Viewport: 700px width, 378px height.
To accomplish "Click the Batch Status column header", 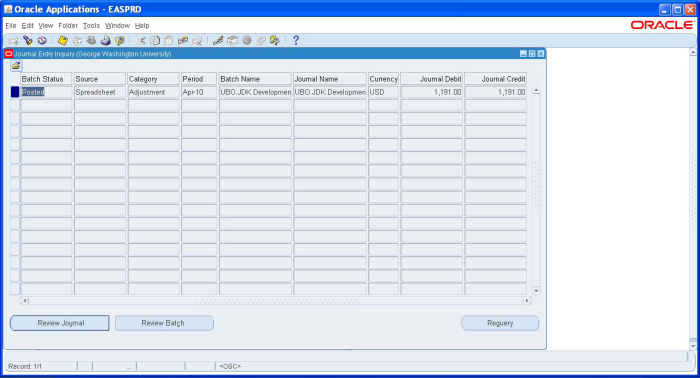I will pyautogui.click(x=46, y=79).
